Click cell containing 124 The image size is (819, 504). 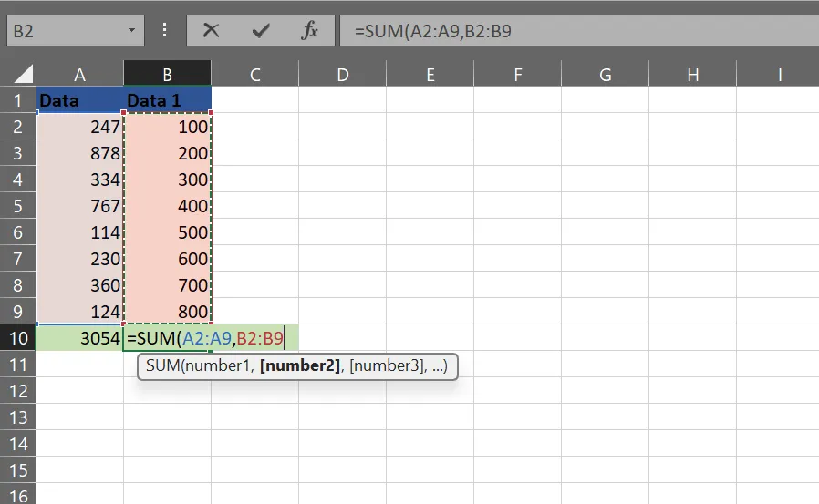click(79, 312)
